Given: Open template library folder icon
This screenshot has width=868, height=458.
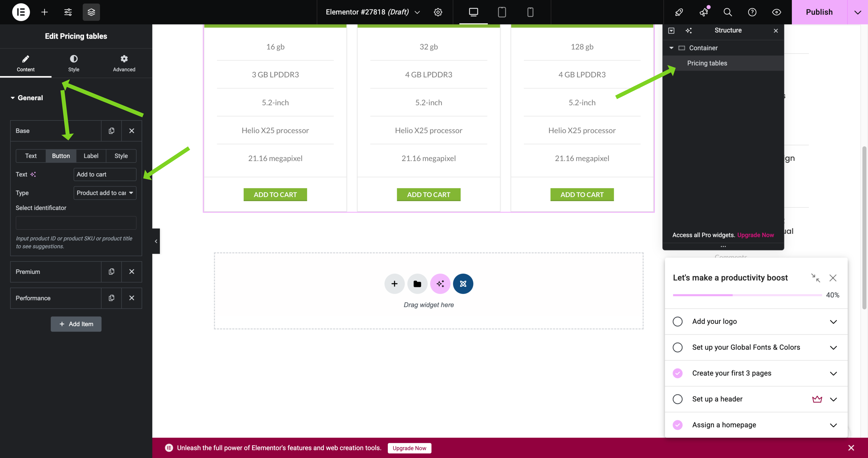Looking at the screenshot, I should 418,284.
